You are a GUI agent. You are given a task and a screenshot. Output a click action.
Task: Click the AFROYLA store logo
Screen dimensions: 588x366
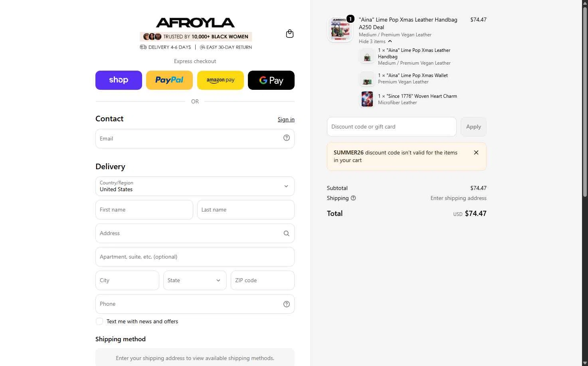(195, 22)
